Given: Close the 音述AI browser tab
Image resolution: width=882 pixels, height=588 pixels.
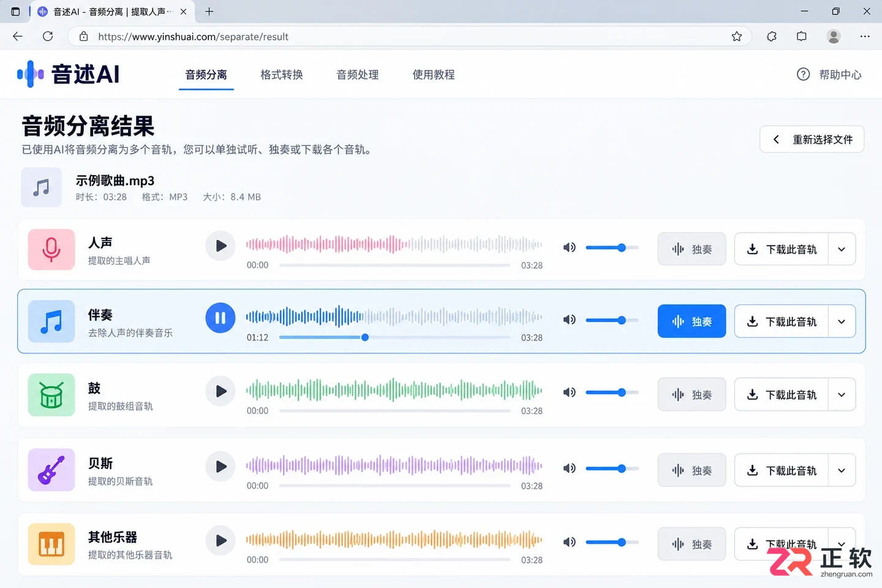Looking at the screenshot, I should (183, 12).
